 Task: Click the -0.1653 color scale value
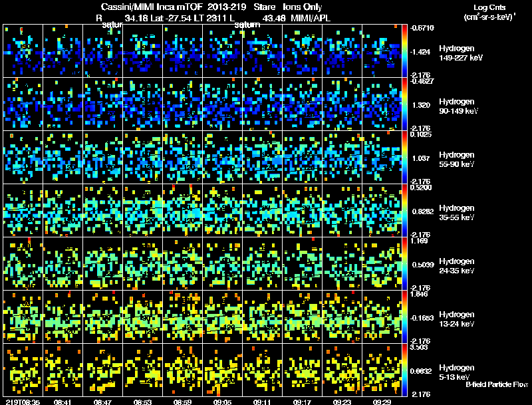coord(422,318)
